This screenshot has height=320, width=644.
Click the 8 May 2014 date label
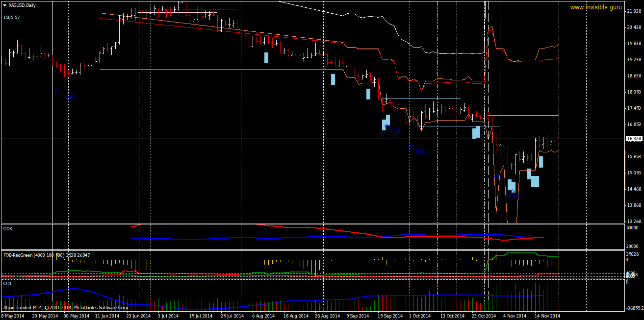(x=13, y=316)
